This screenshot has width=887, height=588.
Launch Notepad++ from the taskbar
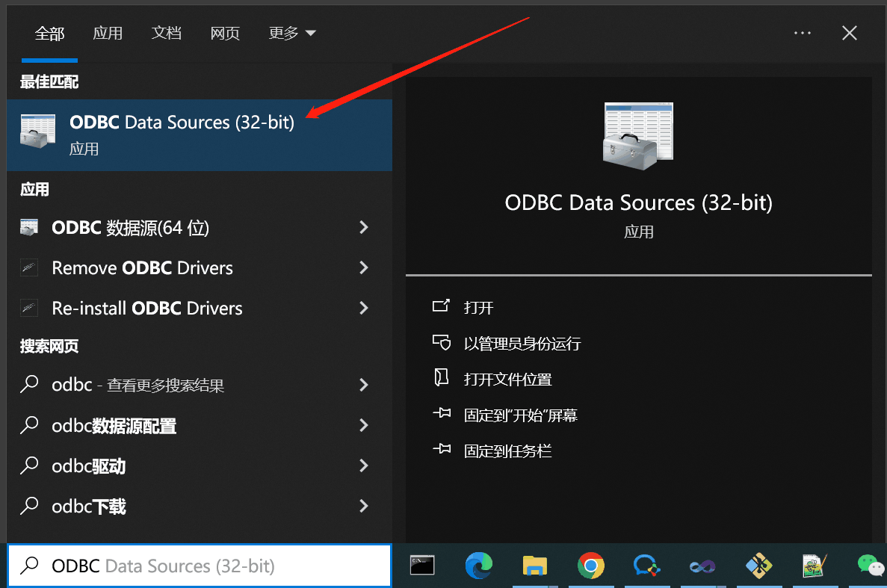pos(815,566)
